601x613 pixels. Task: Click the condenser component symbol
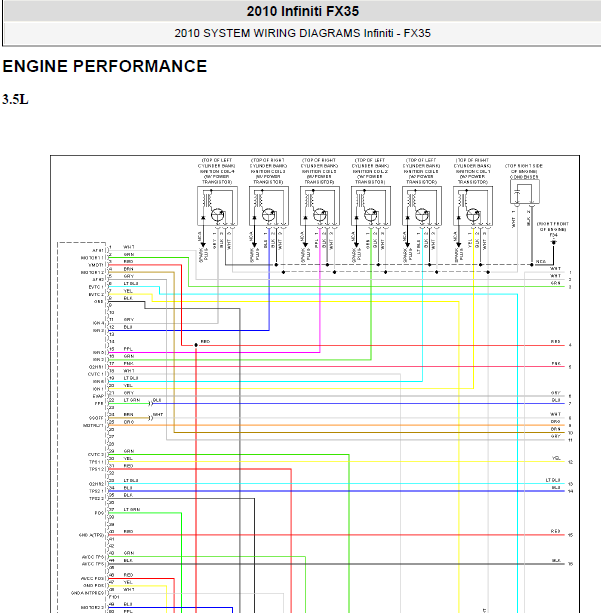coord(525,192)
